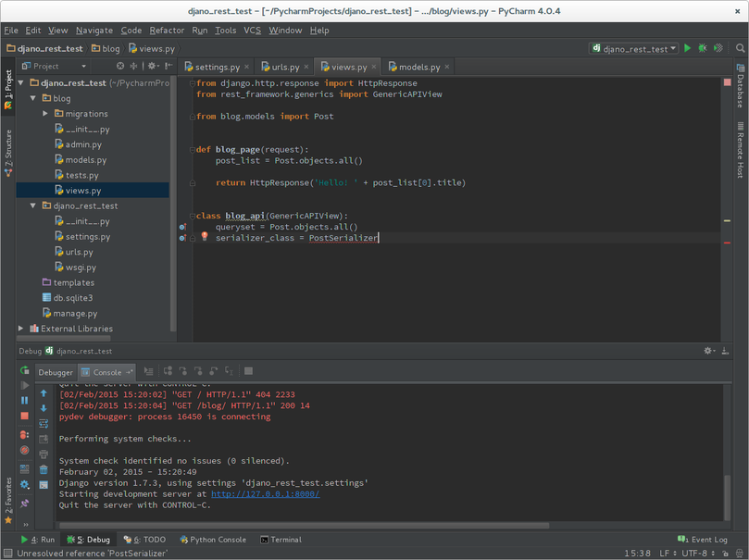
Task: Close the urls.py editor tab
Action: (x=306, y=67)
